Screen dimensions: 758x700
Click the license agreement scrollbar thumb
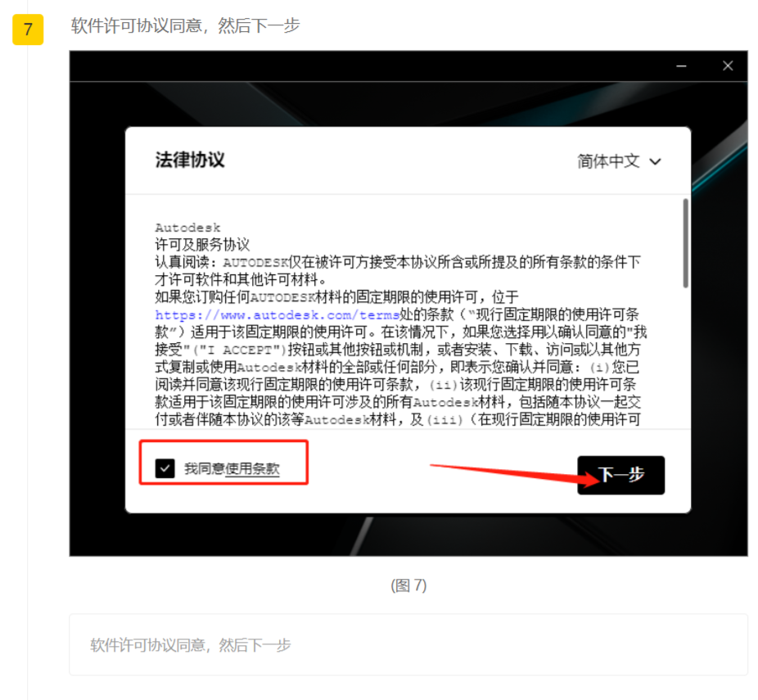pos(685,243)
